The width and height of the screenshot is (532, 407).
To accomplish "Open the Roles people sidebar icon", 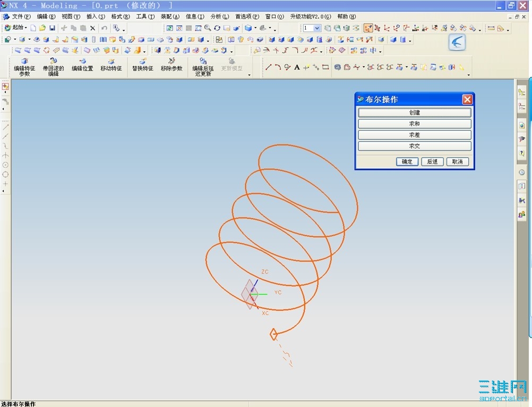I will pyautogui.click(x=521, y=215).
